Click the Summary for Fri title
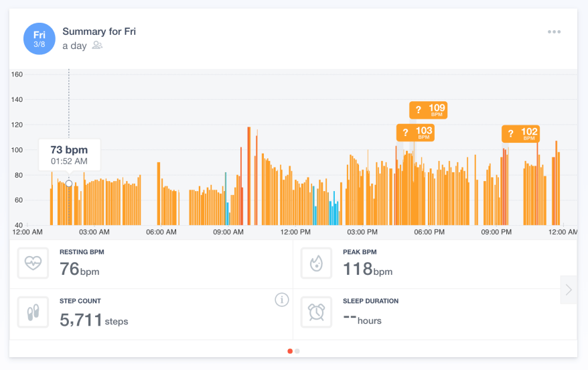The width and height of the screenshot is (588, 370). pos(99,32)
